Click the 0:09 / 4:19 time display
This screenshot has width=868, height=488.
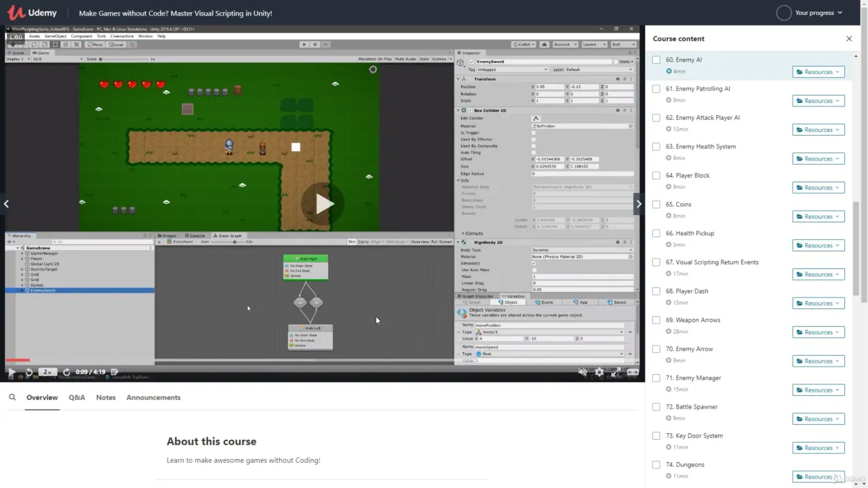pyautogui.click(x=90, y=371)
